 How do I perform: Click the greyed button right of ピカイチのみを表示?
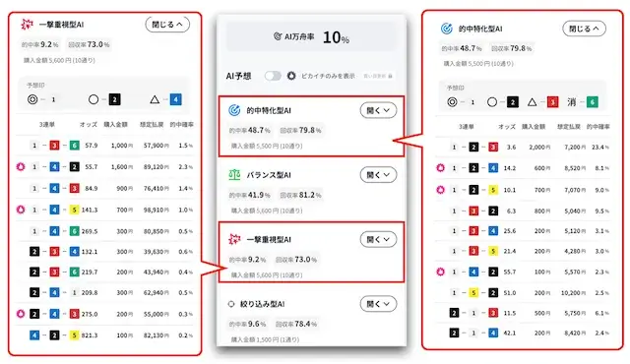click(378, 76)
